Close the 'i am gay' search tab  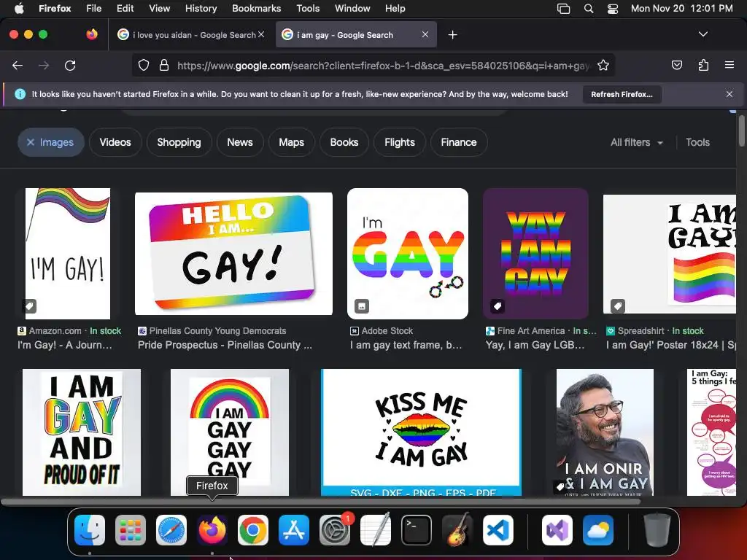[x=425, y=34]
